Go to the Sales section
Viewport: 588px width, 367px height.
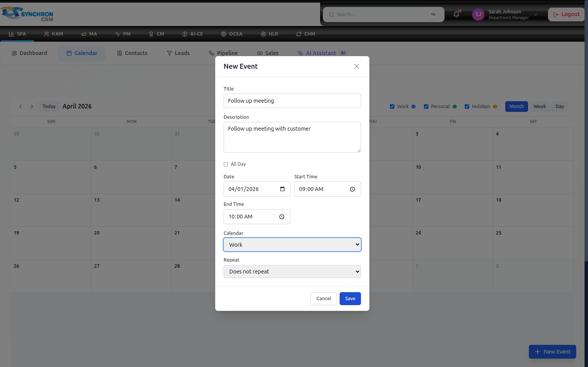point(268,53)
